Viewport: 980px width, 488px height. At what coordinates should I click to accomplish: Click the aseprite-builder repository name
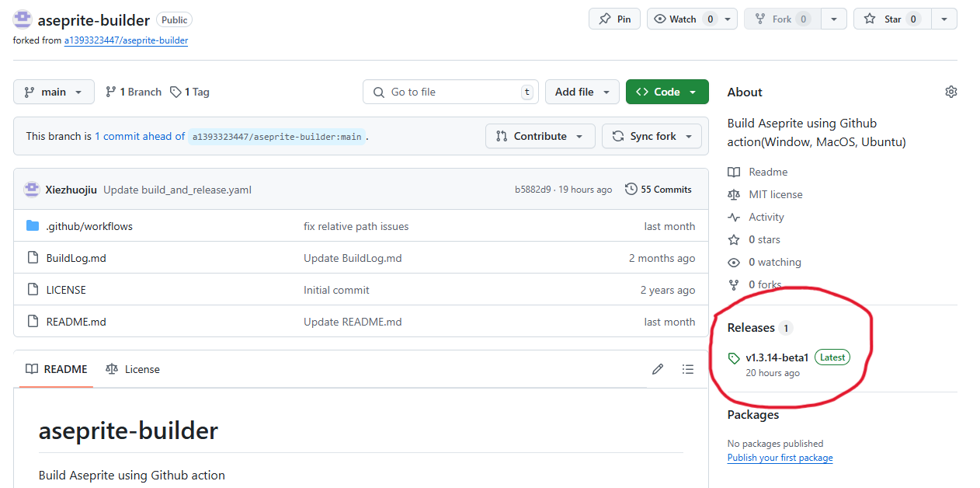(x=93, y=20)
